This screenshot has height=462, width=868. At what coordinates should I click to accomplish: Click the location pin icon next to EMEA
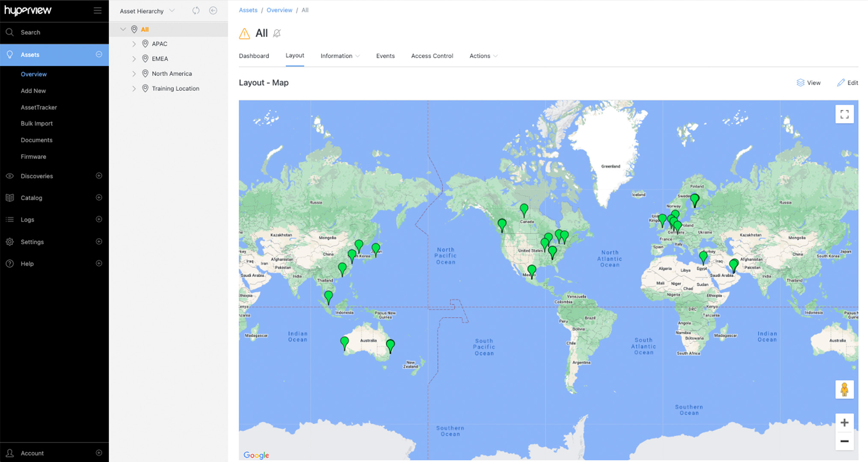click(x=145, y=59)
